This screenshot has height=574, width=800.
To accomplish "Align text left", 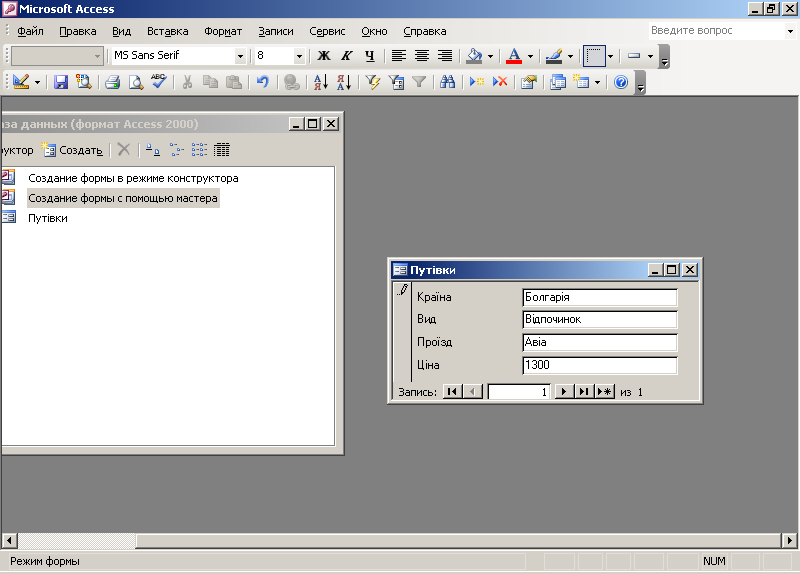I will tap(398, 56).
